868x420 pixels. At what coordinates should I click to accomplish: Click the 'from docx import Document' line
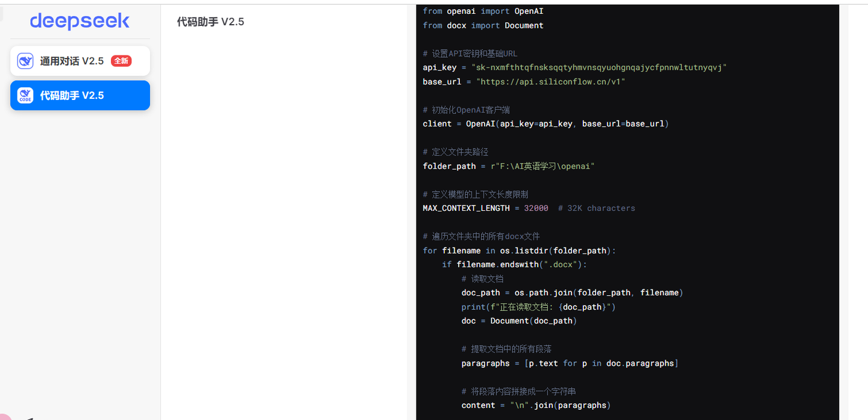pyautogui.click(x=483, y=25)
